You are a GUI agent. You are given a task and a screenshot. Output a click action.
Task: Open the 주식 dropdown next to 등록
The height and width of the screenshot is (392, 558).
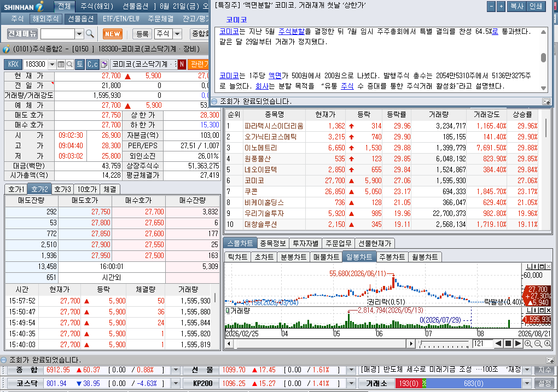click(x=177, y=34)
